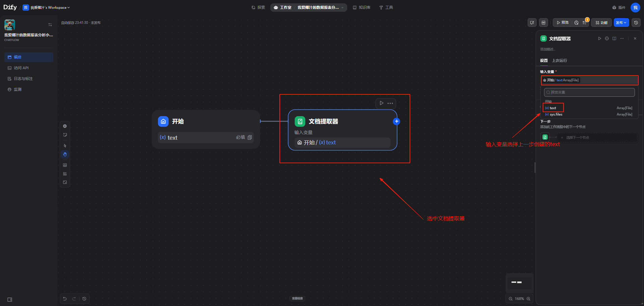Open the change history icon at the bottom left
Viewport: 644px width, 306px height.
84,299
